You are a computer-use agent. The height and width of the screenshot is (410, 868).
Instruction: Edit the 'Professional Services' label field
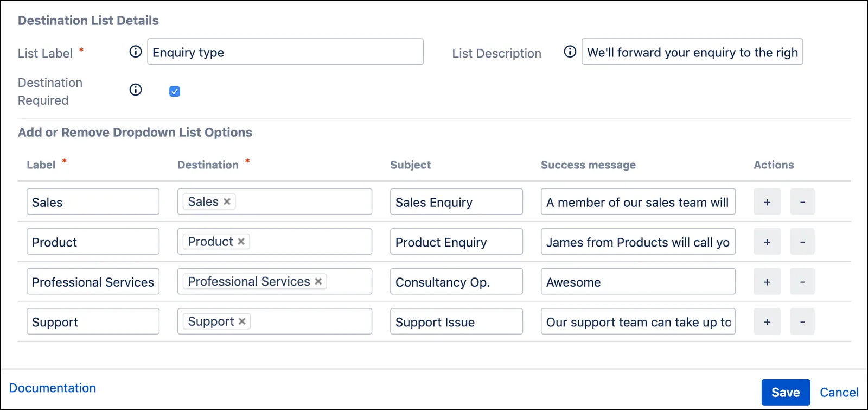[x=93, y=281]
